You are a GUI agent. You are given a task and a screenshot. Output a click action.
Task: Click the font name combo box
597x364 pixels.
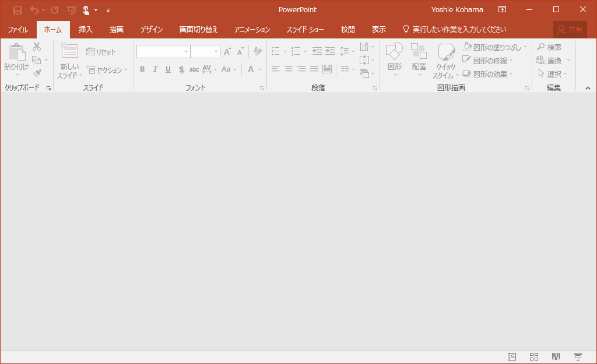pos(163,51)
